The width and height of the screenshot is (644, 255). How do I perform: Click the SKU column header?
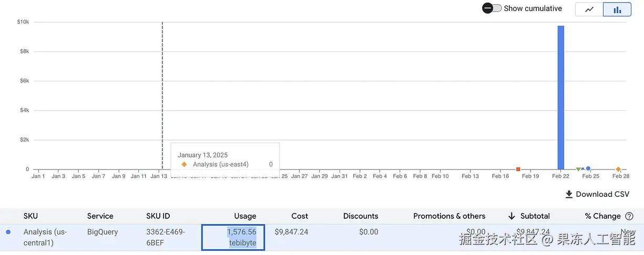click(30, 216)
